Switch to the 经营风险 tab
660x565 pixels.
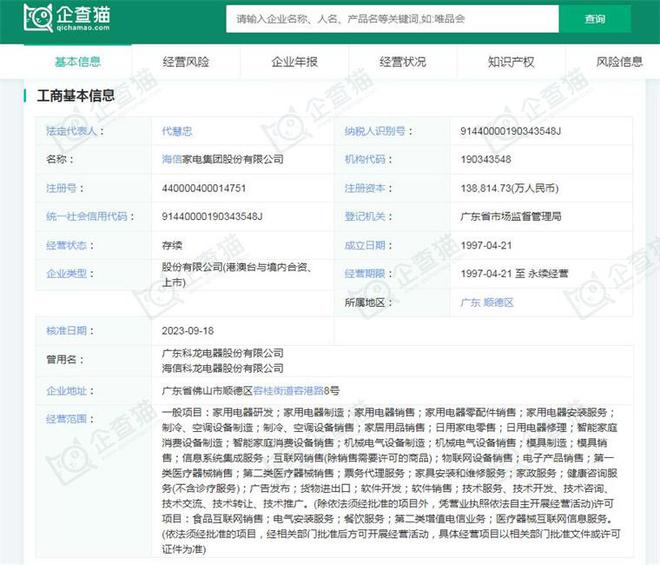click(x=186, y=62)
